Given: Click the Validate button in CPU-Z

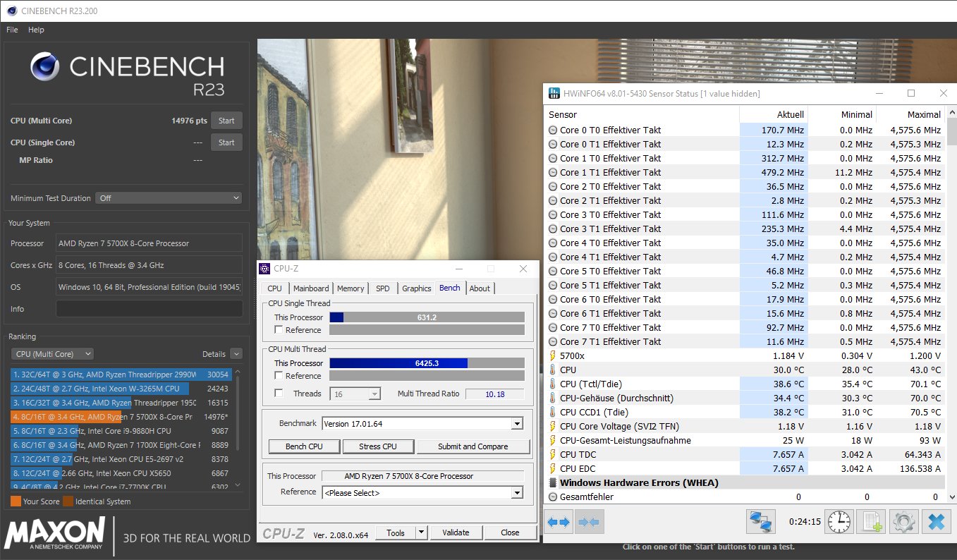Looking at the screenshot, I should tap(456, 532).
